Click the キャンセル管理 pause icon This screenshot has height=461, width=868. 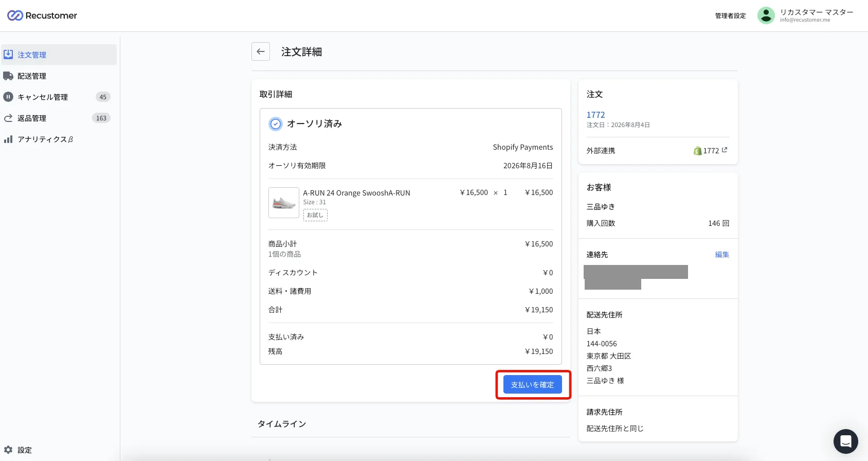coord(8,97)
